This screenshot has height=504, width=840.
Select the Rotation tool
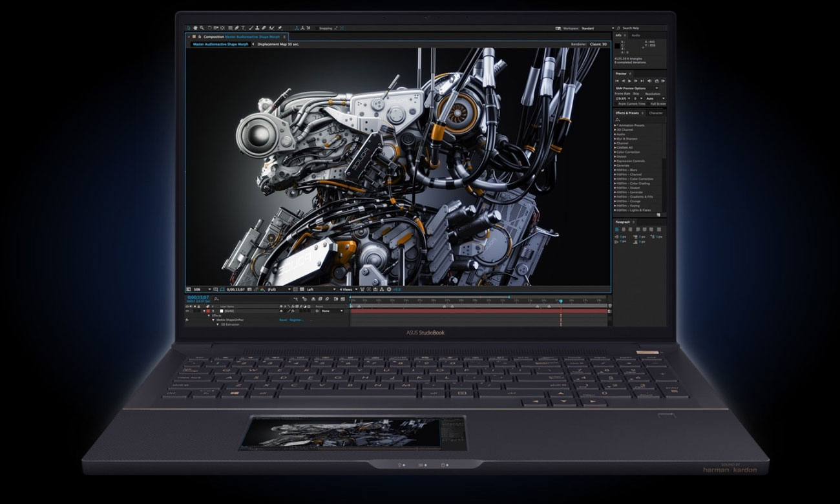pos(209,28)
